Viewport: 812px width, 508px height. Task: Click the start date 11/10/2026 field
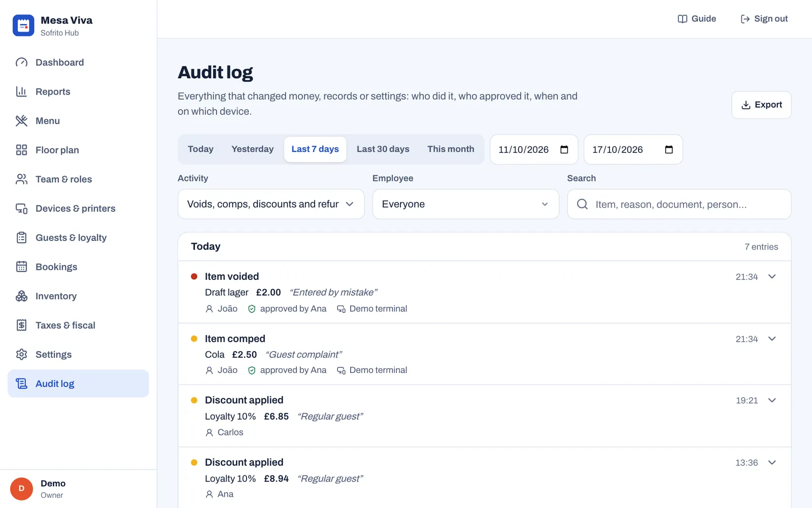[534, 149]
